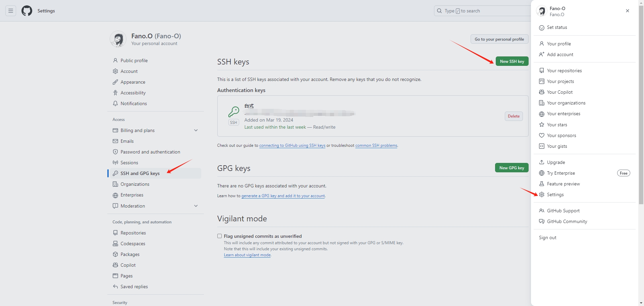Viewport: 644px width, 306px height.
Task: Click the Account gear icon in sidebar
Action: click(115, 71)
